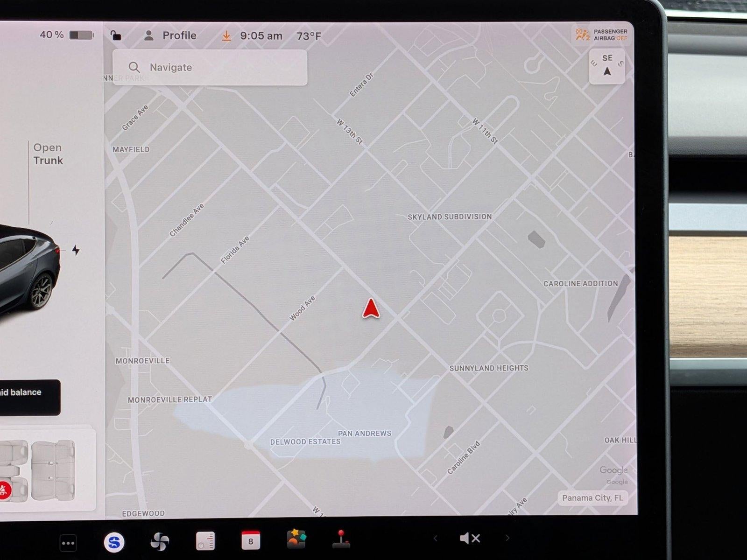Tap the 9:05 am clock
This screenshot has height=560, width=747.
pos(261,36)
